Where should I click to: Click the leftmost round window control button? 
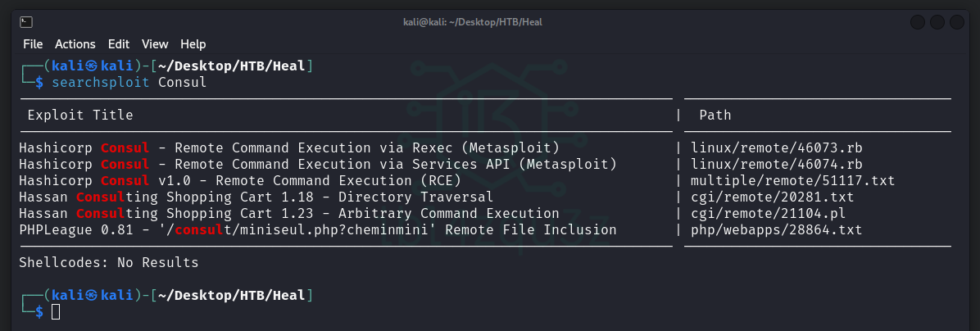coord(918,22)
